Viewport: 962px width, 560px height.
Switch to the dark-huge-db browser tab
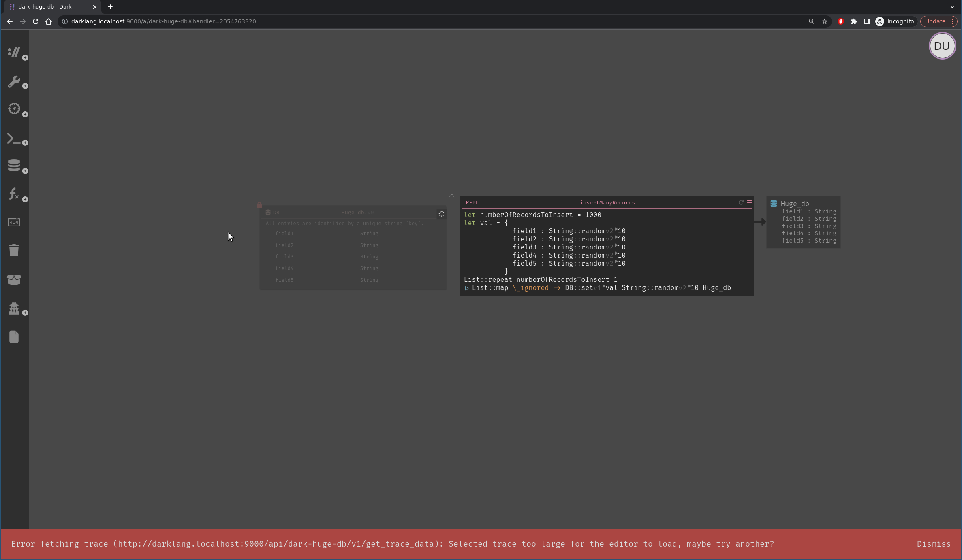45,6
